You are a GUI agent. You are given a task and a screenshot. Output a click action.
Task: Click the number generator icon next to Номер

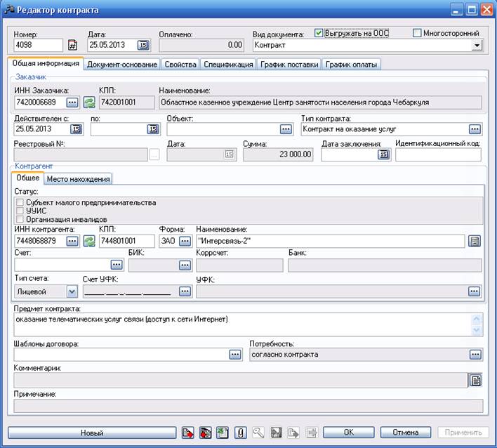click(x=72, y=46)
